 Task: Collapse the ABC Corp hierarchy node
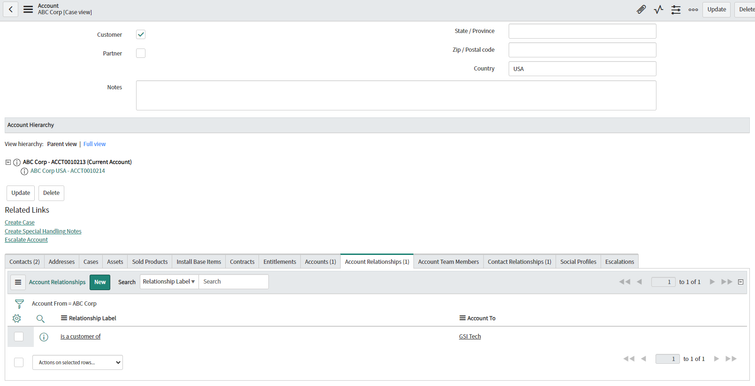(8, 162)
